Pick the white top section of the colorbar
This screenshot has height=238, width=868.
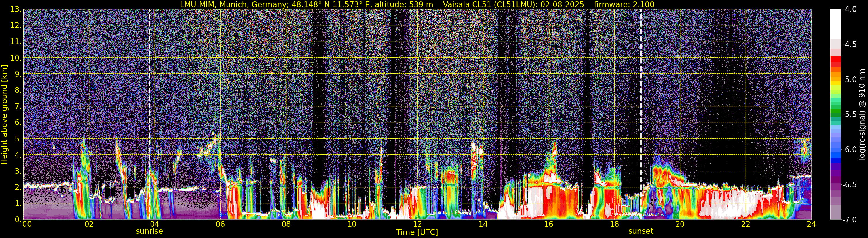point(835,24)
